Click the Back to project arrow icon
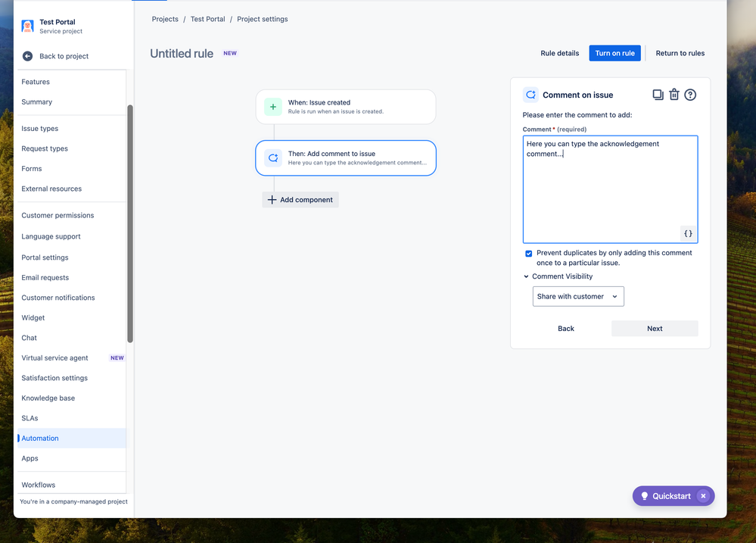 (x=27, y=56)
